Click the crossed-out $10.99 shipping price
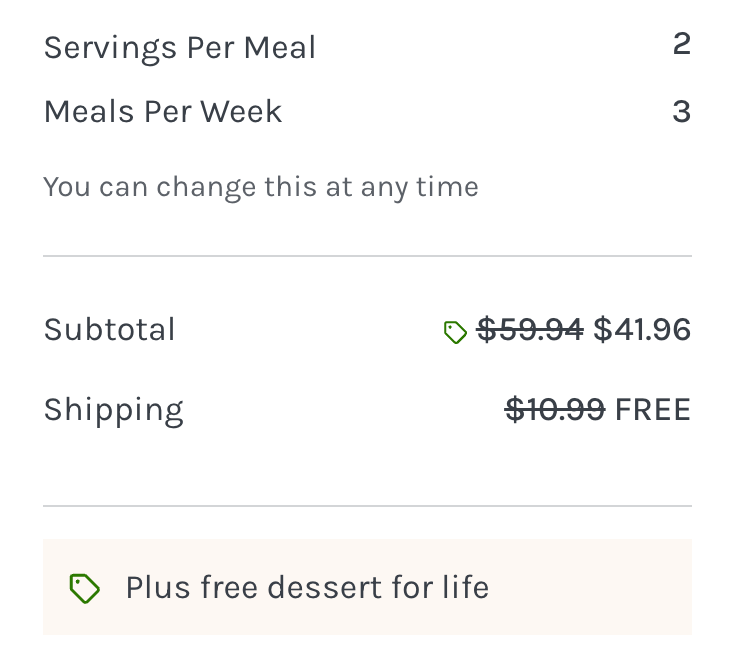This screenshot has height=656, width=752. coord(555,410)
